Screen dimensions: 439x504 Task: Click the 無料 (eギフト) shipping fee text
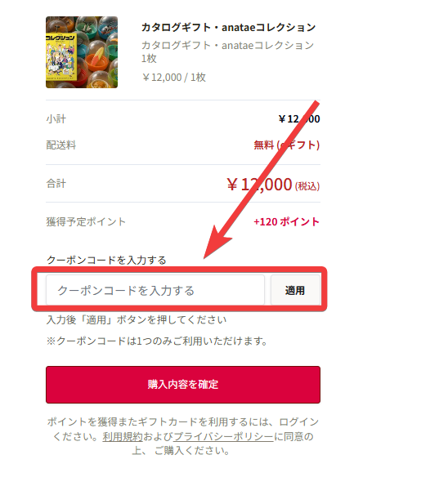coord(287,145)
